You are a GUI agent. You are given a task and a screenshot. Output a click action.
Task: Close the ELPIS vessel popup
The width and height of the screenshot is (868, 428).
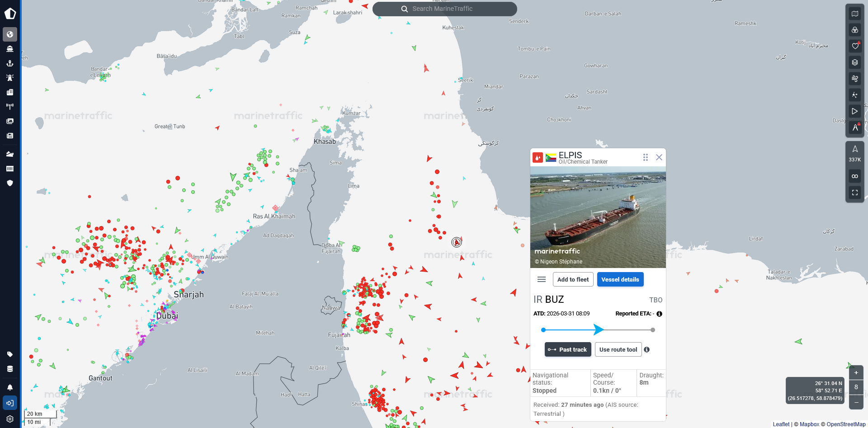[659, 157]
